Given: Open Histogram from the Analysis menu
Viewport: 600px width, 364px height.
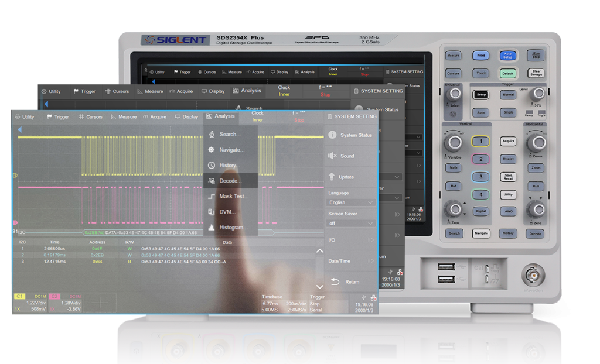Looking at the screenshot, I should pos(233,228).
